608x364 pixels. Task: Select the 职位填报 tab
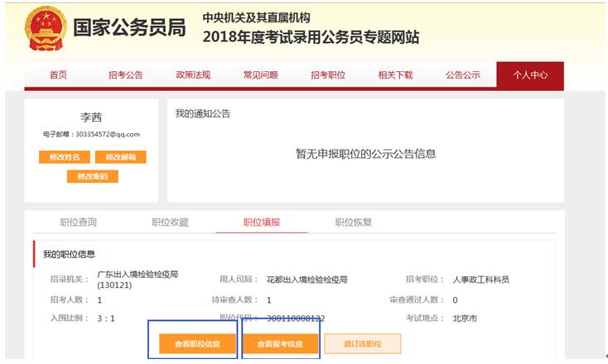click(261, 223)
